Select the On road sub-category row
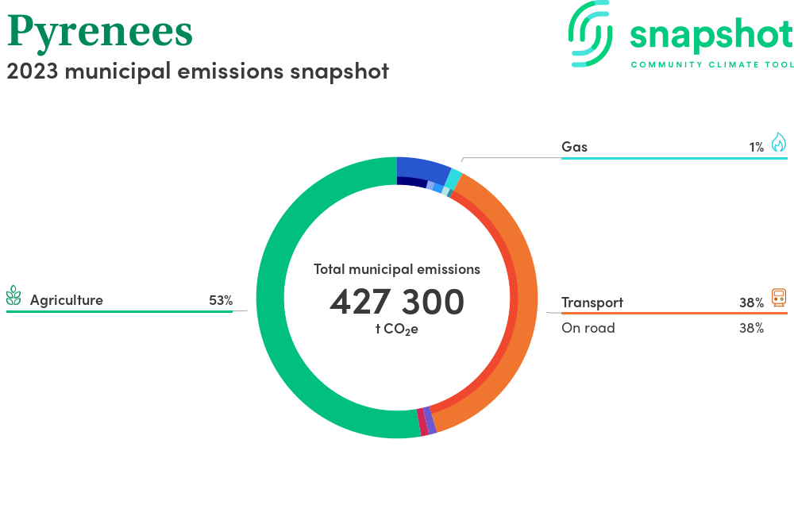Image resolution: width=794 pixels, height=532 pixels. click(588, 328)
